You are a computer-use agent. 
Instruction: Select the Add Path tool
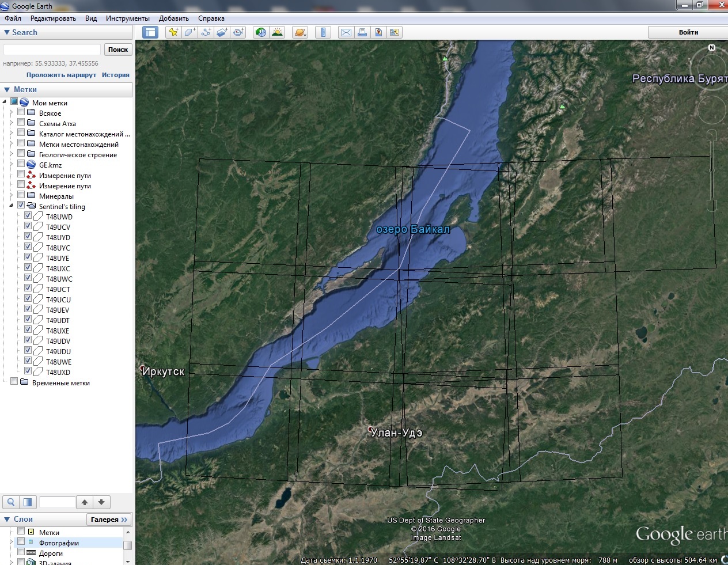point(206,32)
